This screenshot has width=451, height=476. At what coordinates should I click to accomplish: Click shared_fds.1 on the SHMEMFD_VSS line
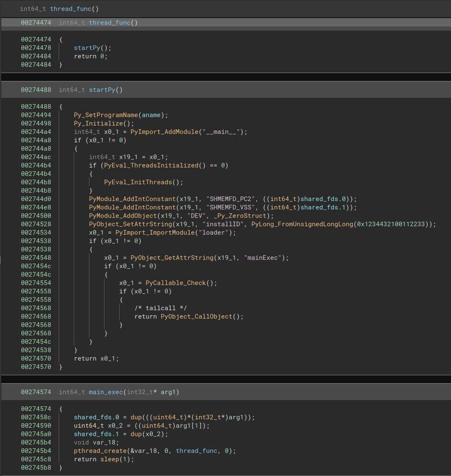[323, 207]
